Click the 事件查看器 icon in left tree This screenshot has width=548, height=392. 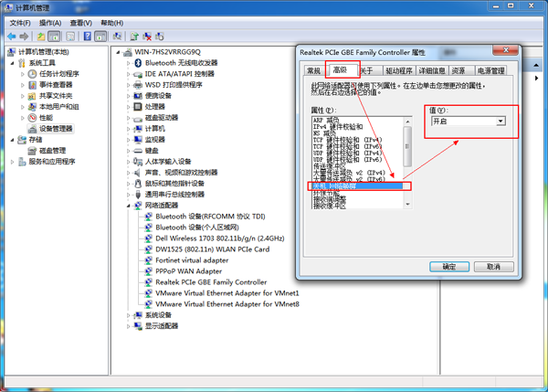coord(32,85)
